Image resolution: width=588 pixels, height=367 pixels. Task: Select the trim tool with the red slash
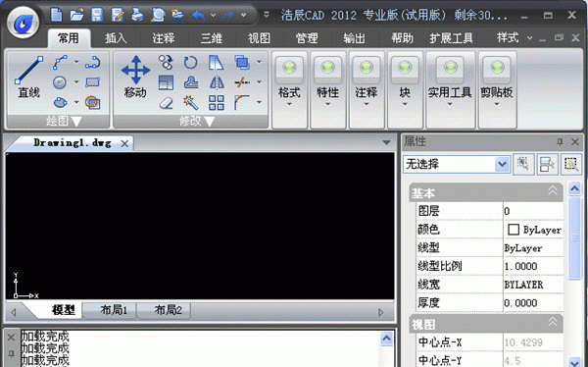[x=242, y=81]
